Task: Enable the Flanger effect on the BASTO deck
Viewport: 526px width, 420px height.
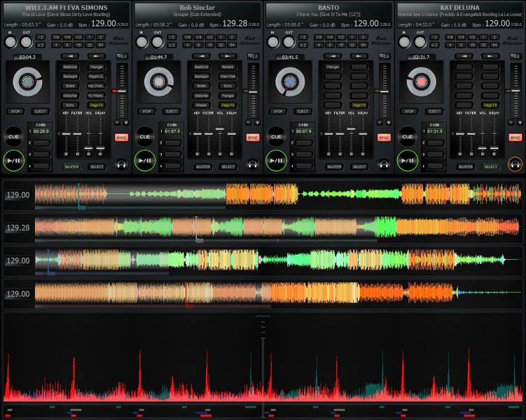Action: coord(333,67)
